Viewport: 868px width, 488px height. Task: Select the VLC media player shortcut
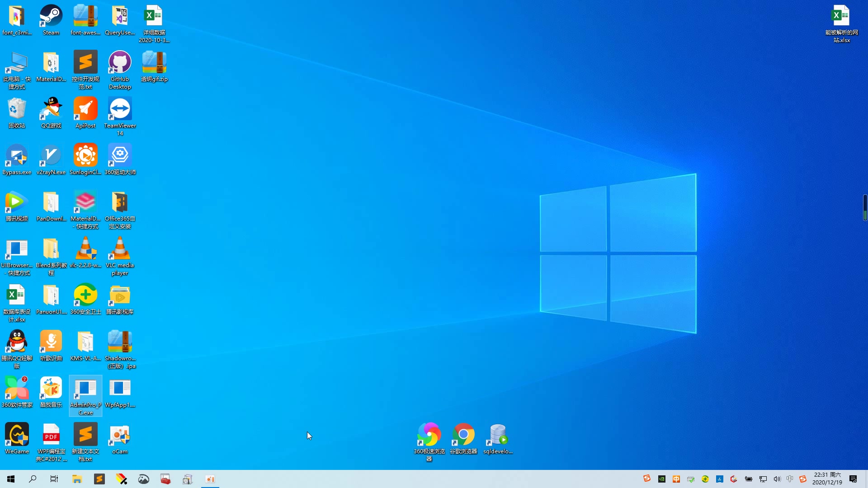(x=120, y=257)
